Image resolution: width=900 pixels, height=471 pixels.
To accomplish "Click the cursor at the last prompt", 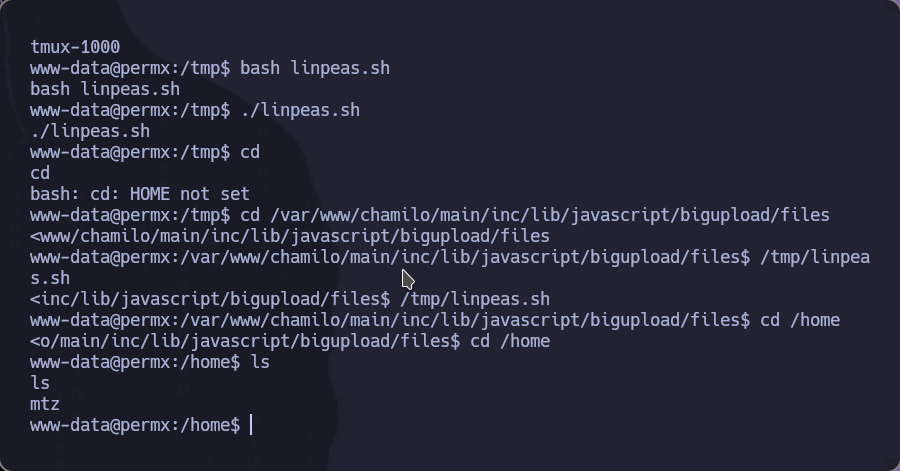I will point(251,425).
